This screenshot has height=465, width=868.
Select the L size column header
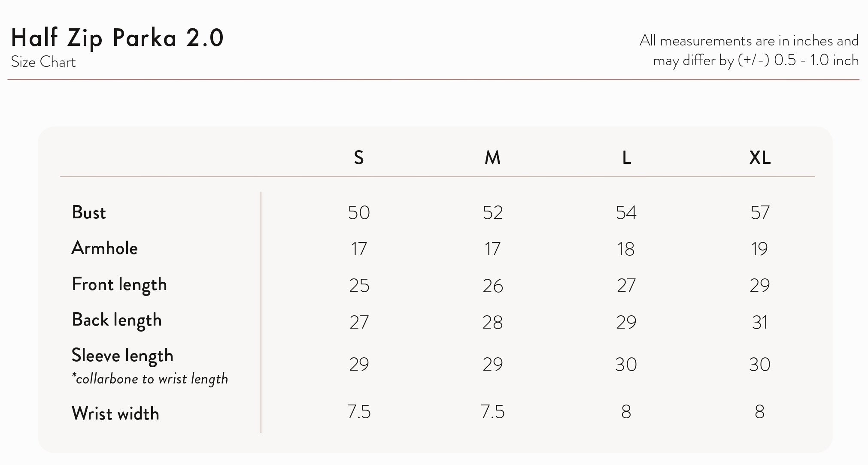click(x=626, y=158)
